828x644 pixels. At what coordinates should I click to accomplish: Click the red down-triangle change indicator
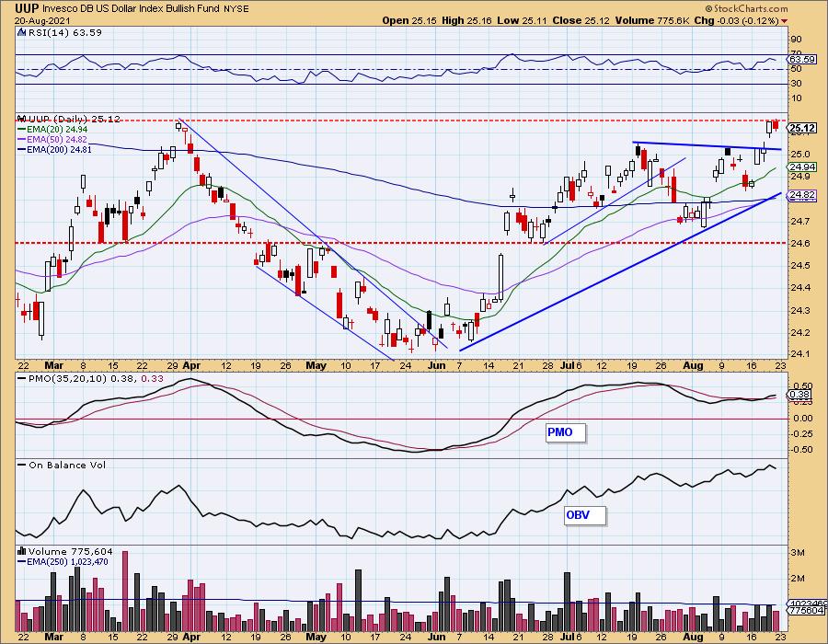784,21
